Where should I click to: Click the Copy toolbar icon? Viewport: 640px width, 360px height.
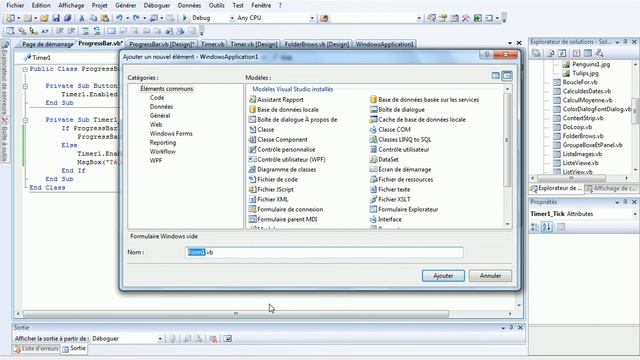coord(93,18)
